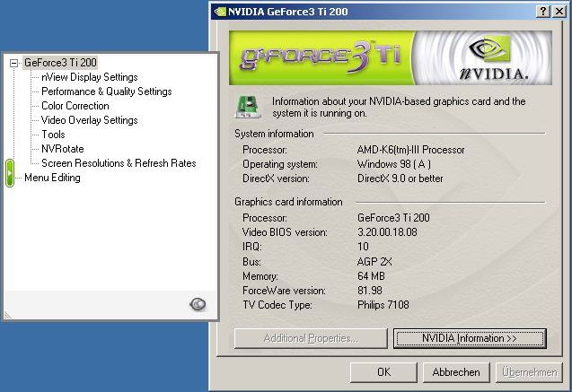This screenshot has height=392, width=572.
Task: Click the NVIDIA title bar icon
Action: (x=220, y=12)
